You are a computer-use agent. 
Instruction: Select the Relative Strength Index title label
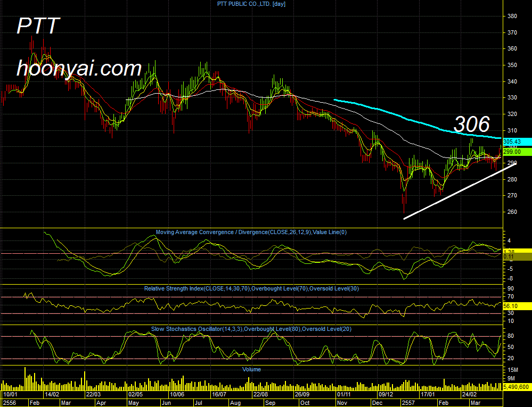click(x=251, y=288)
